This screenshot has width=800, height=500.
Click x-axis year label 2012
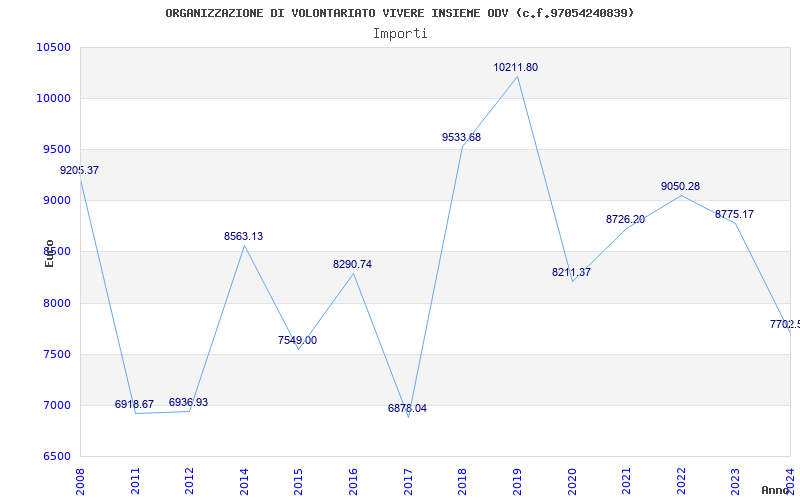(x=190, y=482)
